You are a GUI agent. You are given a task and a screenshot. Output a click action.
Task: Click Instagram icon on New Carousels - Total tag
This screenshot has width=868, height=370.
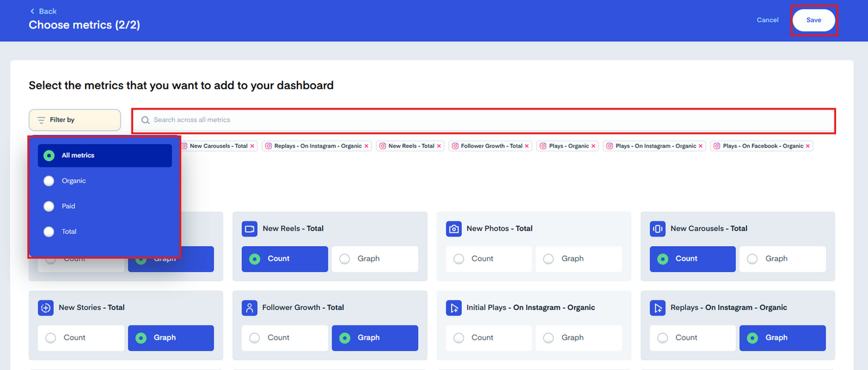tap(184, 146)
